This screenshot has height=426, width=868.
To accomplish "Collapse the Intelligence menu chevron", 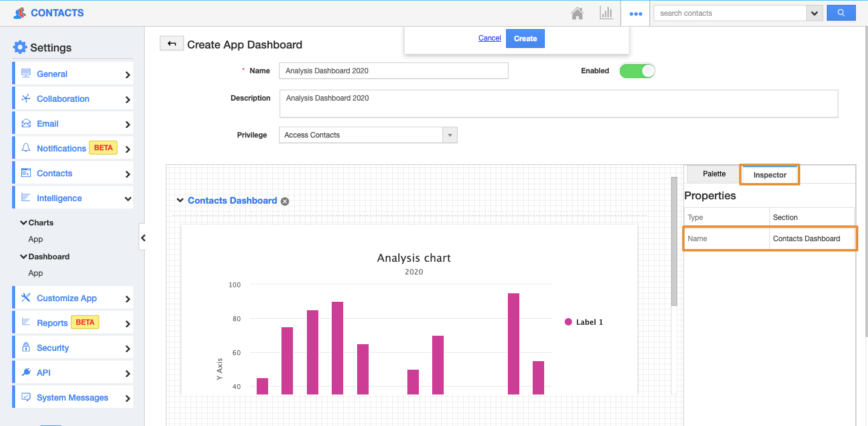I will point(128,198).
